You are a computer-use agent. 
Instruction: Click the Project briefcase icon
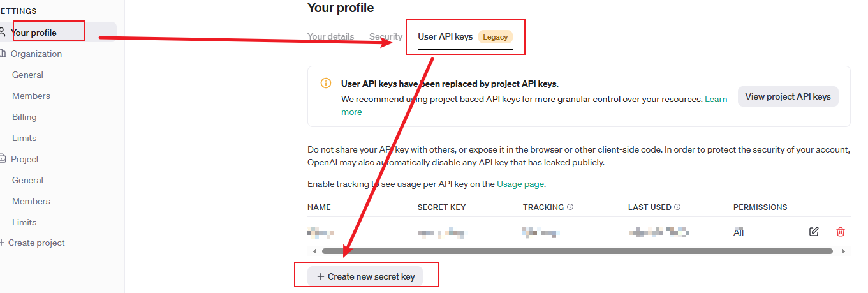tap(3, 159)
